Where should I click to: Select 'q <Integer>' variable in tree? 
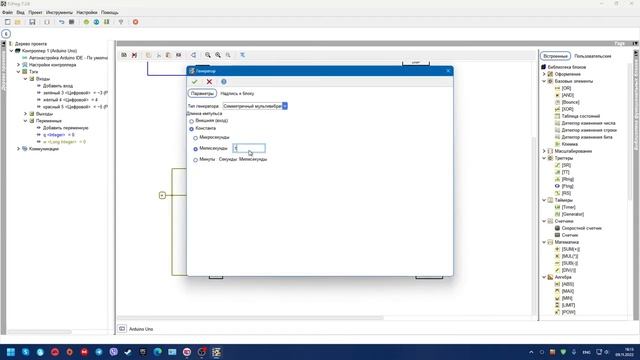pos(59,135)
